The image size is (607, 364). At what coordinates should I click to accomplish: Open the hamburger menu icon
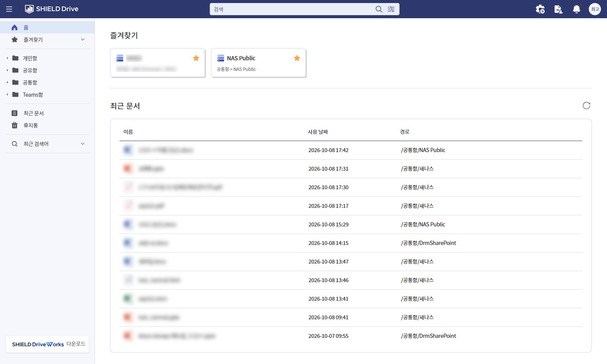click(x=9, y=9)
